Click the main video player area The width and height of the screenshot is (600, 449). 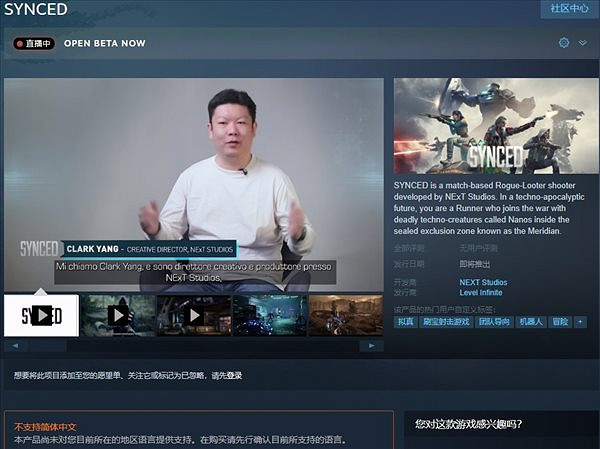pos(194,184)
